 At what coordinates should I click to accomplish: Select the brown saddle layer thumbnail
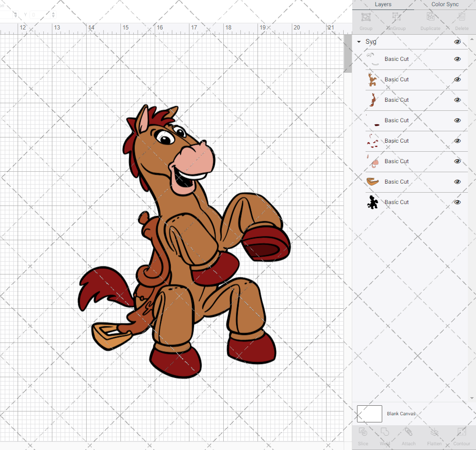tap(373, 100)
